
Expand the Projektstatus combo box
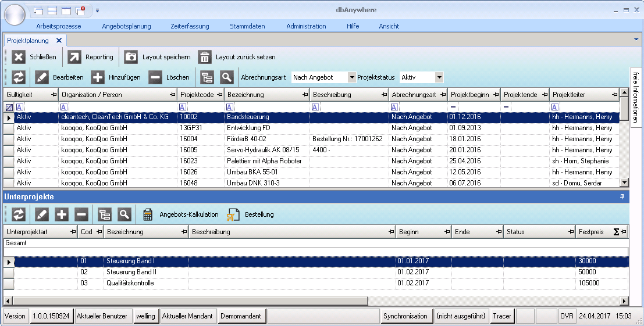(x=439, y=77)
